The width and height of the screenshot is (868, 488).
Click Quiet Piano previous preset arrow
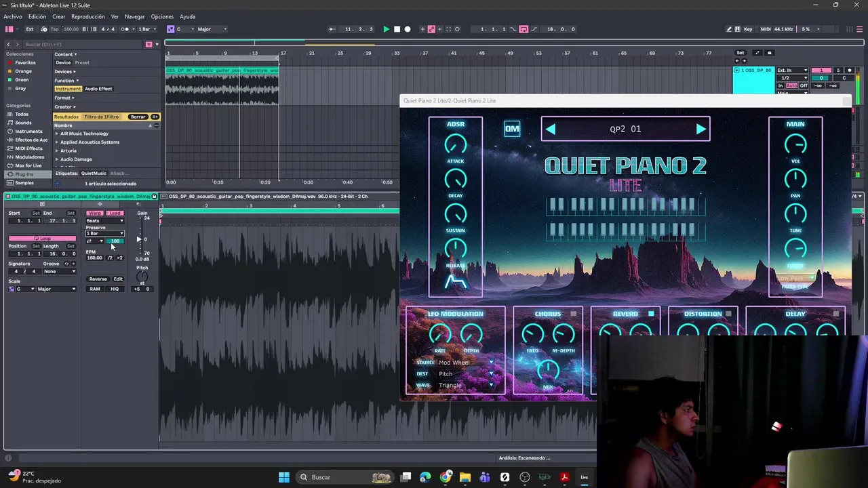pyautogui.click(x=551, y=129)
